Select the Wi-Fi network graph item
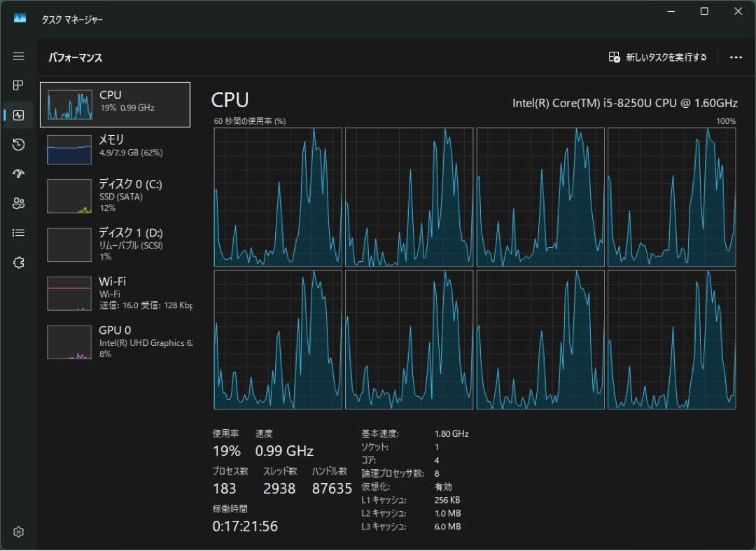Viewport: 756px width, 551px height. pyautogui.click(x=115, y=293)
